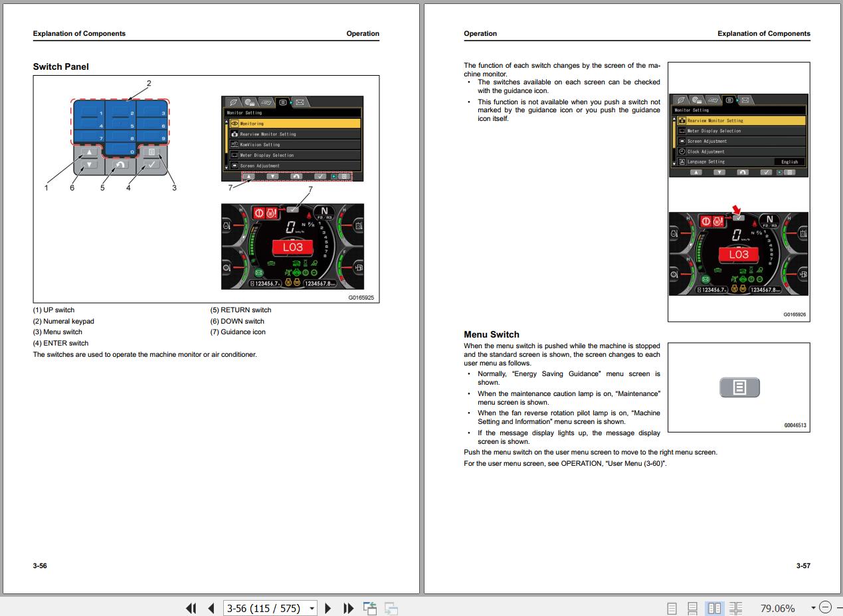
Task: Click the "Energy Saving Guidance" bullet text
Action: 569,378
